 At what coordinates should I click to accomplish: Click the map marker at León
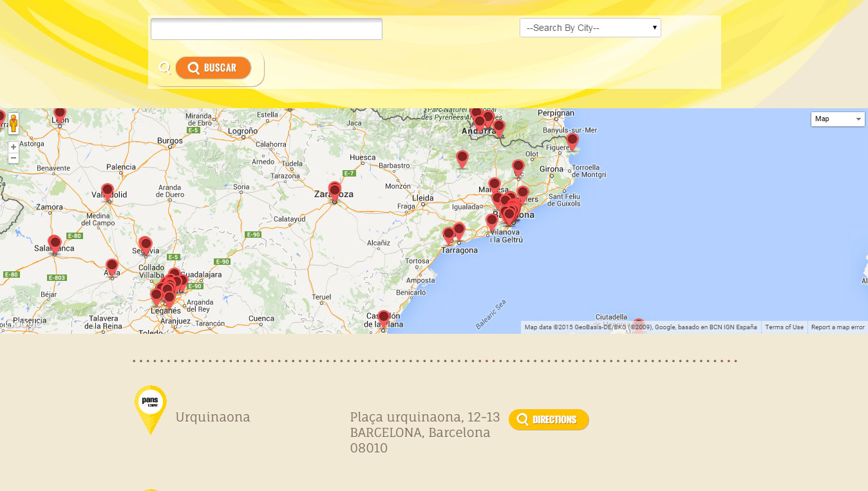tap(60, 115)
